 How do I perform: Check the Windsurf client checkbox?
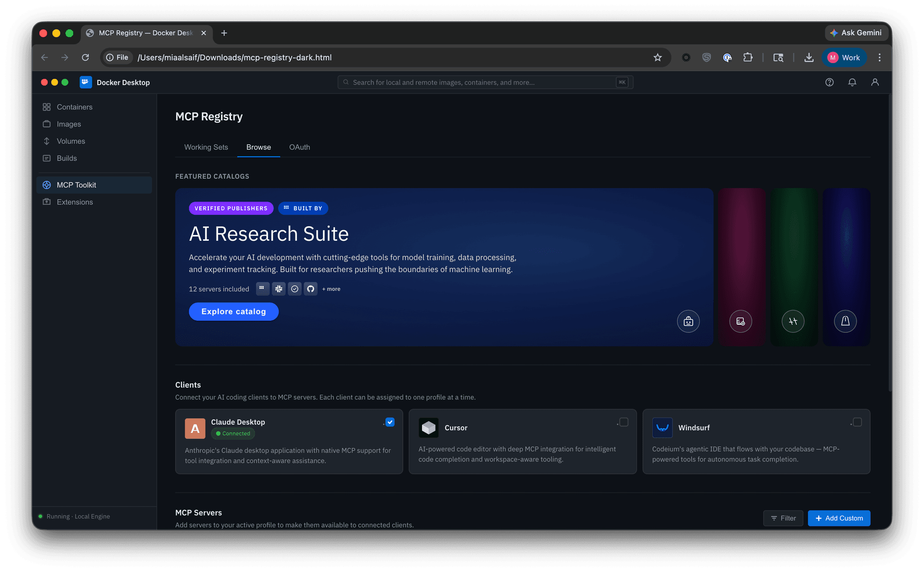[857, 422]
